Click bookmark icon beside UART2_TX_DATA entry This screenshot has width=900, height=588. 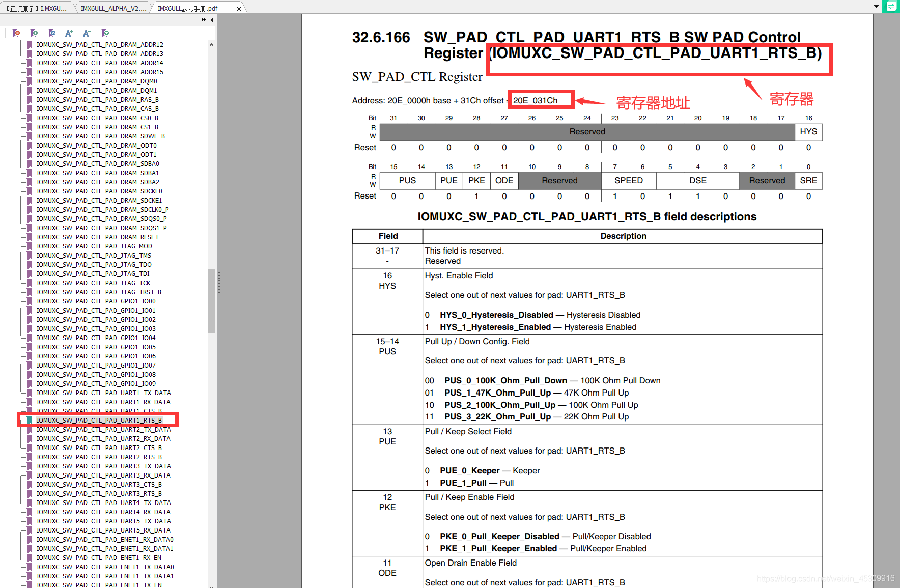30,430
